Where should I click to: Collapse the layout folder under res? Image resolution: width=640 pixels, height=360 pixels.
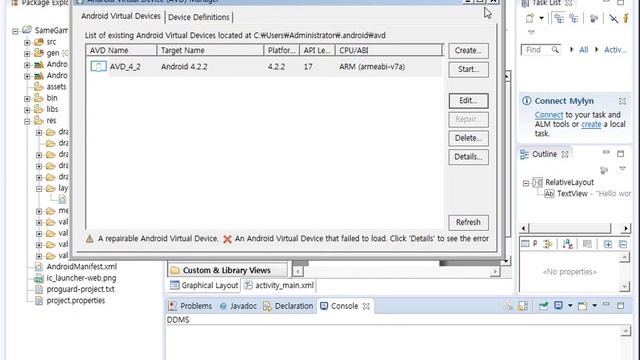point(39,189)
